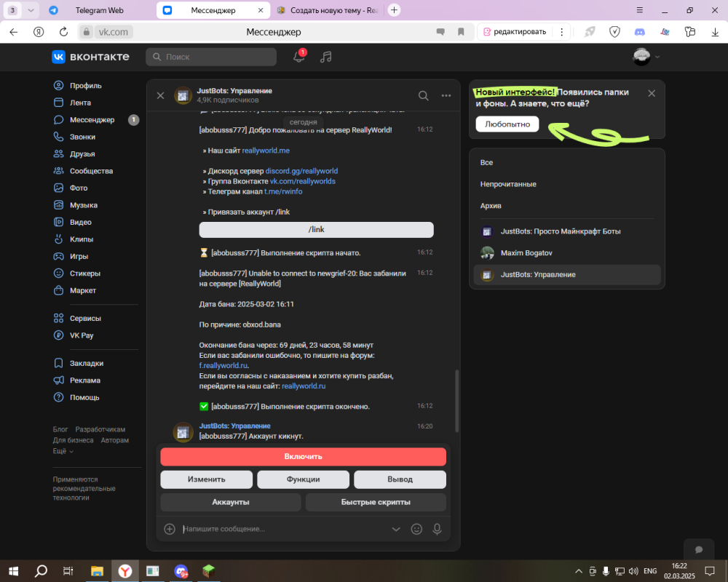
Task: Close the current JustBots chat
Action: point(161,95)
